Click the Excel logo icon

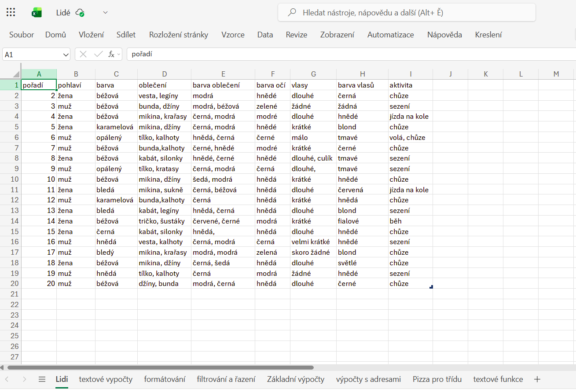(37, 13)
